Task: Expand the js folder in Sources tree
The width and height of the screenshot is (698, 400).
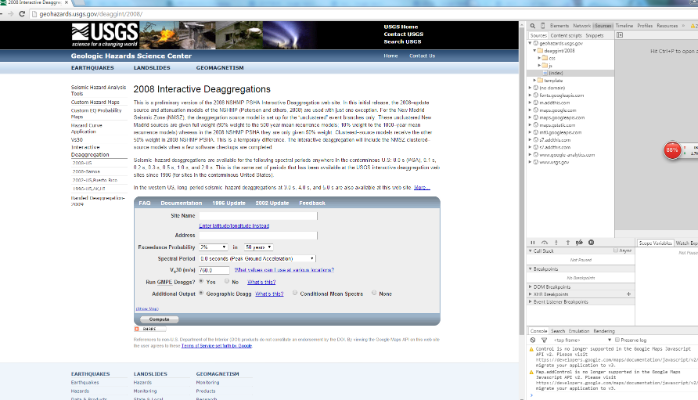Action: (540, 65)
